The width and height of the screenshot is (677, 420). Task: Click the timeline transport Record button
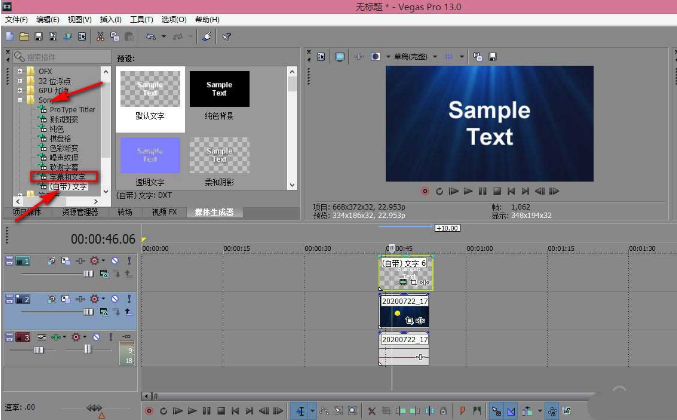pos(150,410)
